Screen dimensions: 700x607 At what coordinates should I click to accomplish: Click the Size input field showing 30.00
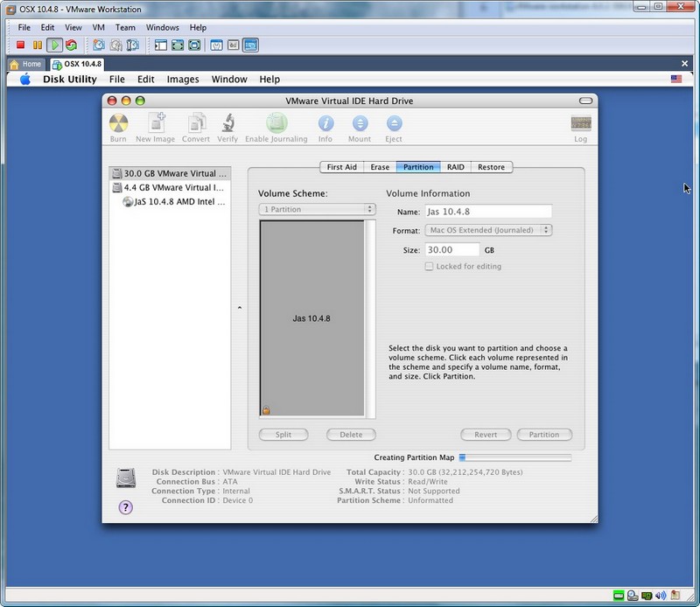[452, 250]
